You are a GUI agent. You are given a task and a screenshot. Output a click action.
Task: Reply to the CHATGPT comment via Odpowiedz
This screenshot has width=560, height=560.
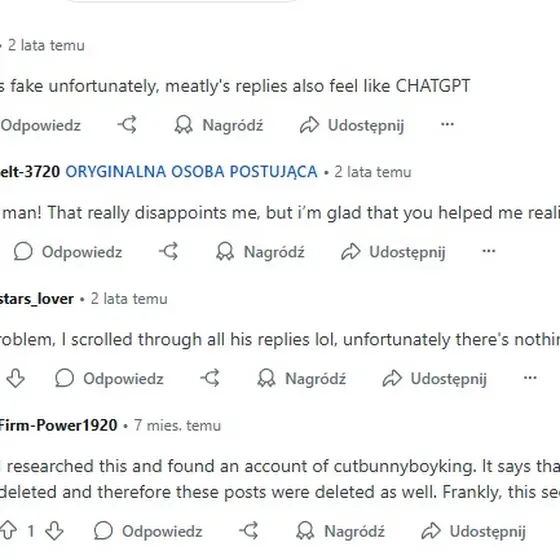40,125
